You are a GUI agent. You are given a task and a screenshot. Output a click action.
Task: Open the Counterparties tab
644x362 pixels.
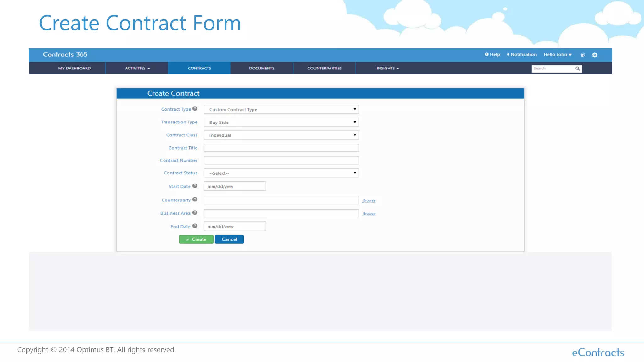click(x=325, y=68)
